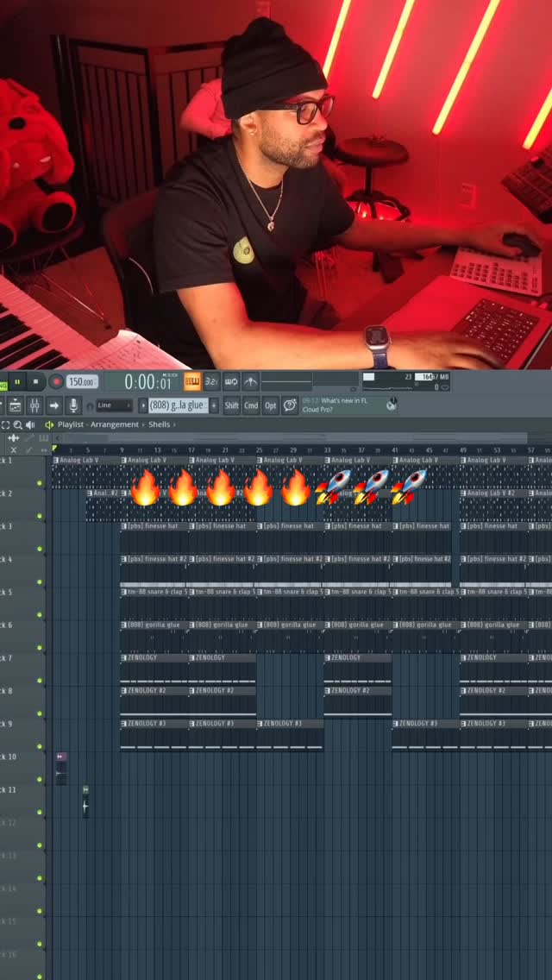Viewport: 552px width, 980px height.
Task: Click the corner-brackets icon in the playlist title bar
Action: click(x=6, y=425)
